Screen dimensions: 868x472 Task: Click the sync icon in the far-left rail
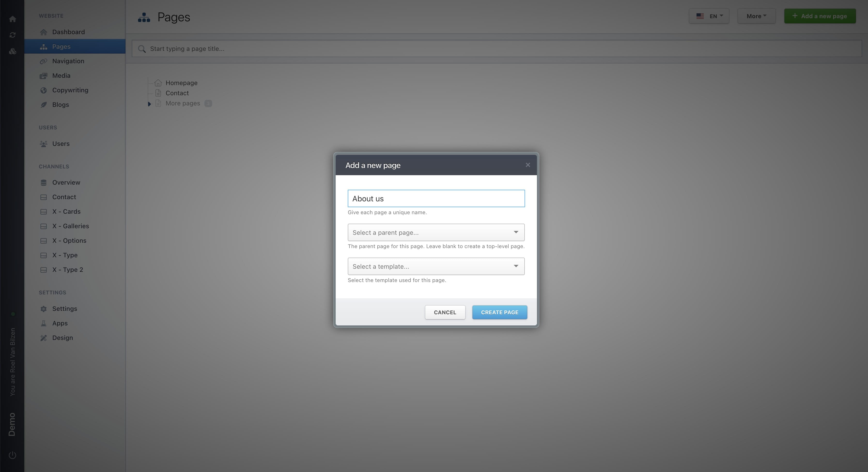[x=12, y=35]
